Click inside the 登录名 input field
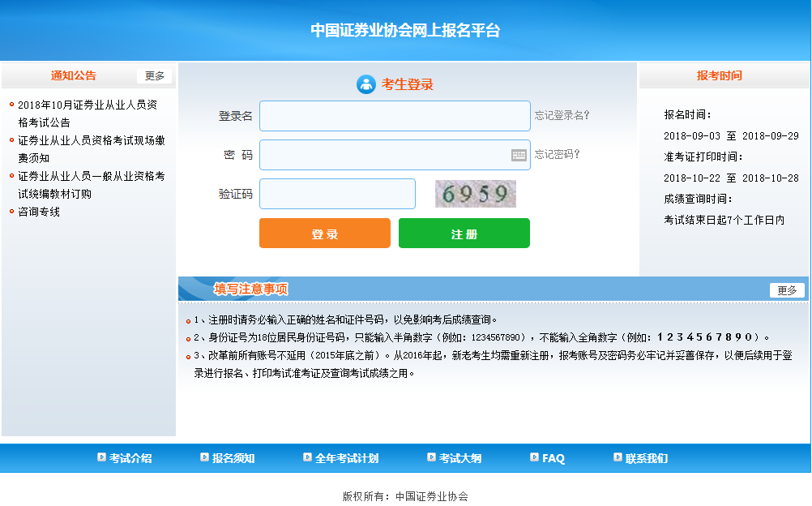The width and height of the screenshot is (812, 506). point(395,116)
